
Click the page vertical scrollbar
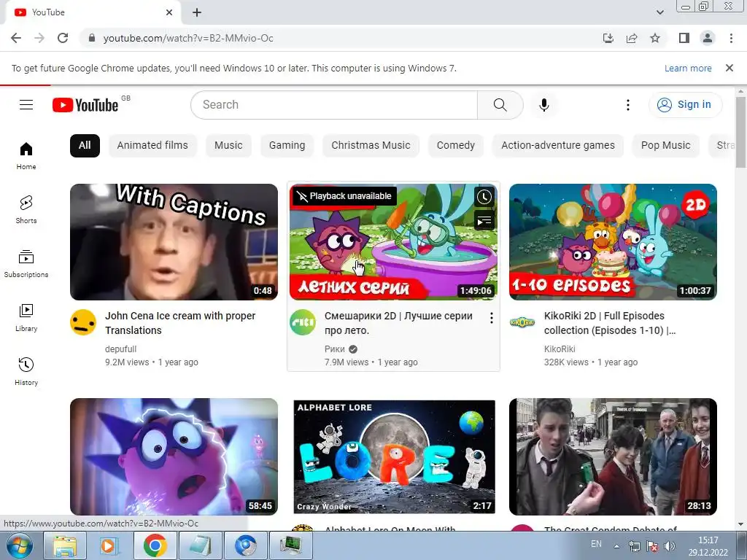[740, 133]
